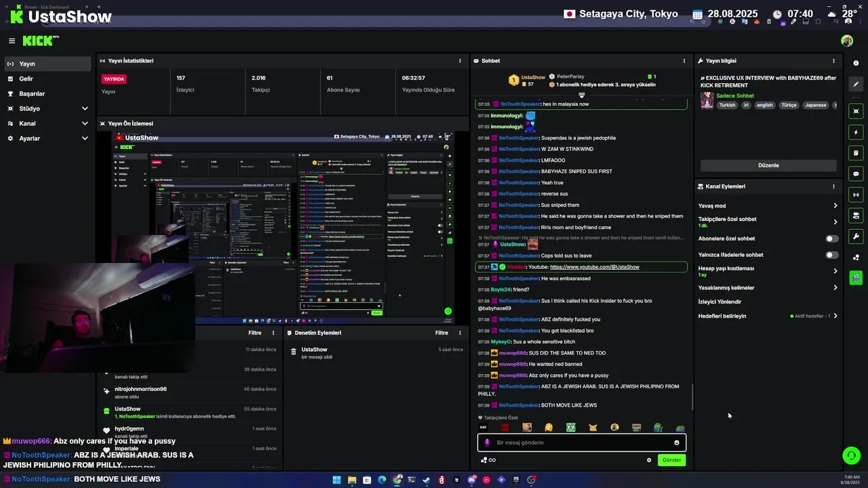This screenshot has height=488, width=868.
Task: Open the YouTube @UstaShow link in chat
Action: coord(595,267)
